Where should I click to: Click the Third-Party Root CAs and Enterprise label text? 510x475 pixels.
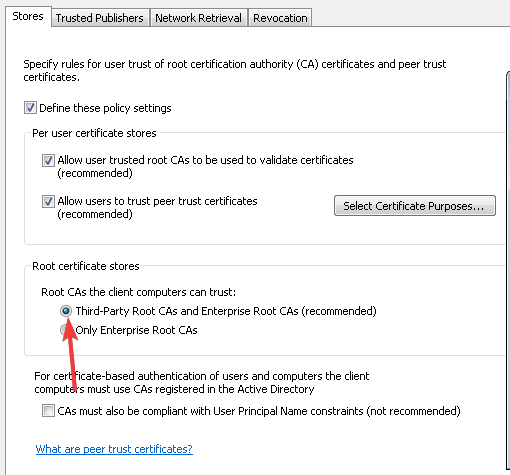point(226,311)
